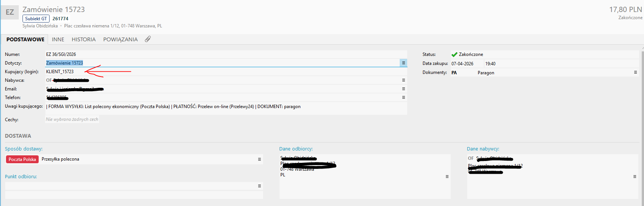Screen dimensions: 644x206
Task: Click the green Zakończone status checkmark
Action: point(454,54)
